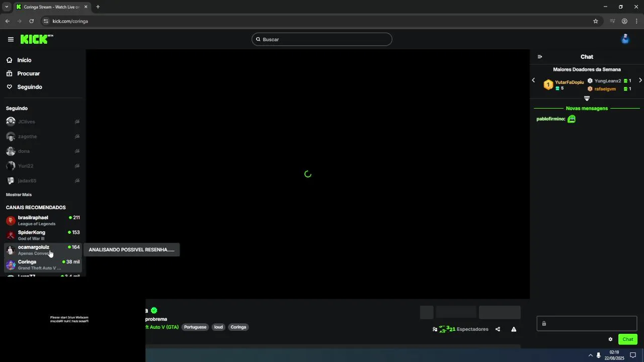This screenshot has height=362, width=644.
Task: Open Chrome three-dot menu
Action: point(636,21)
